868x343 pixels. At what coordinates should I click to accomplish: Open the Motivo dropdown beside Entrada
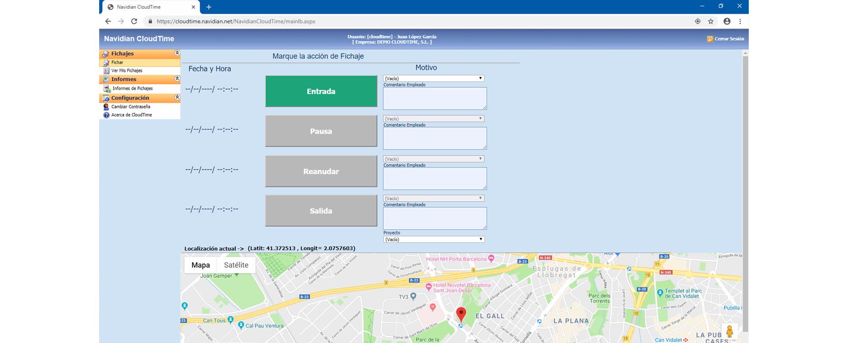tap(433, 79)
